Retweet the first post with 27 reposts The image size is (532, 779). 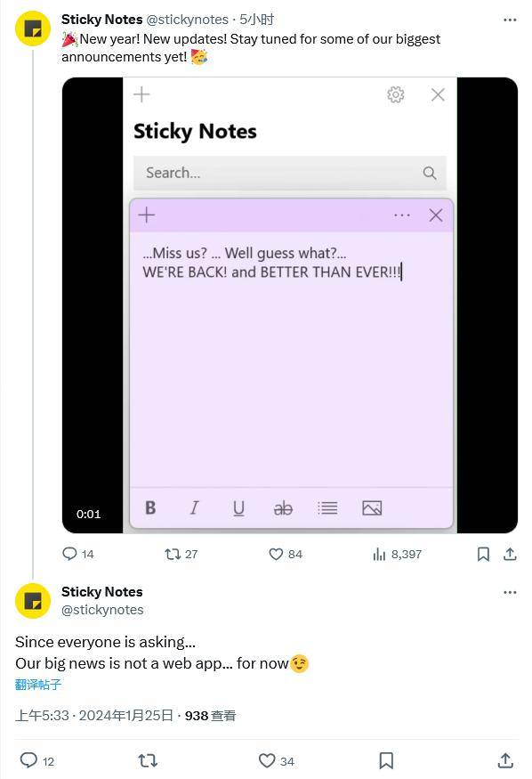point(181,554)
